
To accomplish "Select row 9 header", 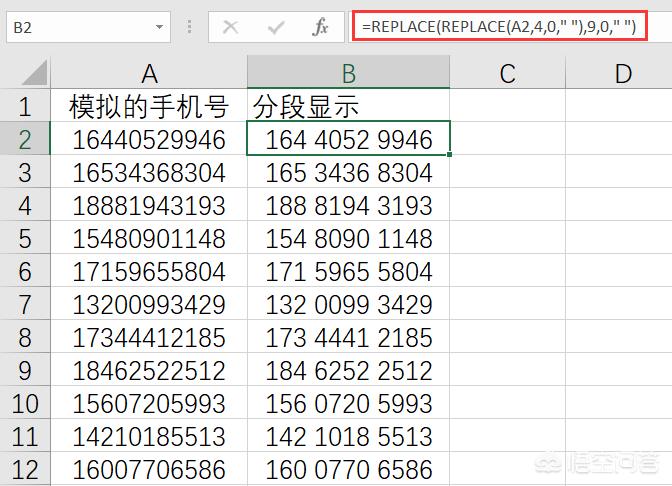I will [x=25, y=369].
